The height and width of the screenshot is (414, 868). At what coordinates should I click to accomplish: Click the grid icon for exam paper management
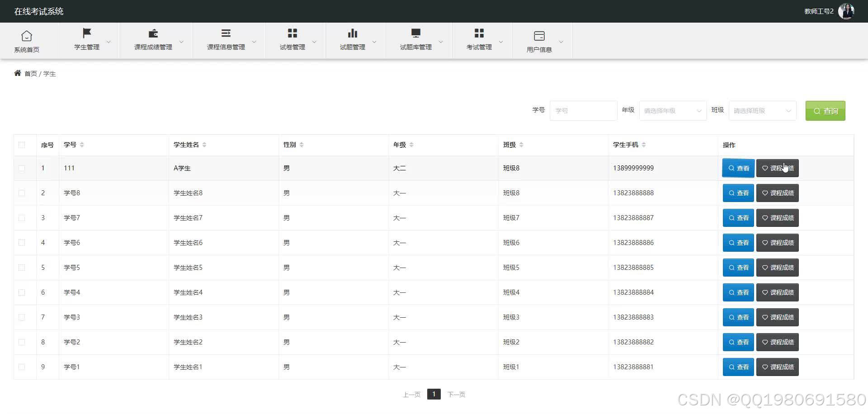coord(292,33)
